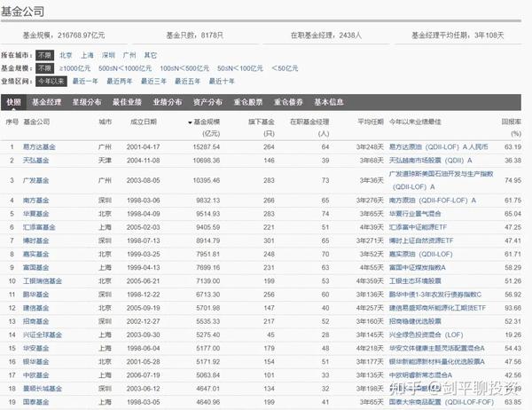Open 工银瑞信基金 company link
This screenshot has height=410, width=532.
point(43,281)
